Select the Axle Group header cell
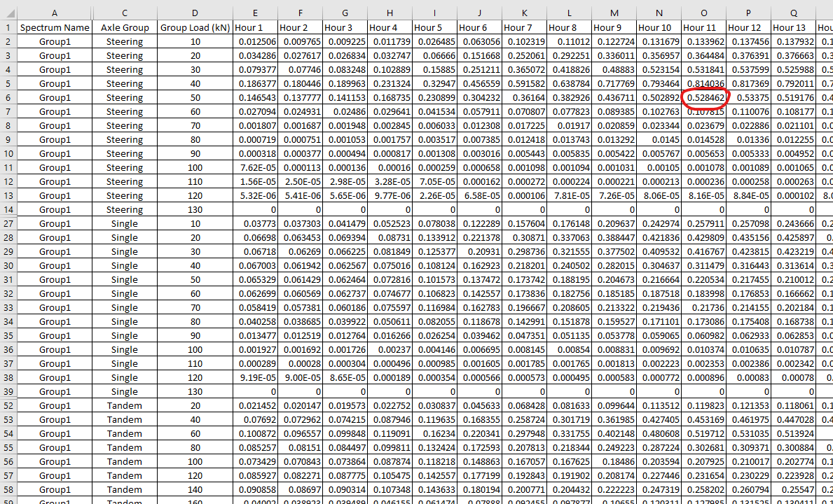Viewport: 833px width, 504px height. [125, 27]
